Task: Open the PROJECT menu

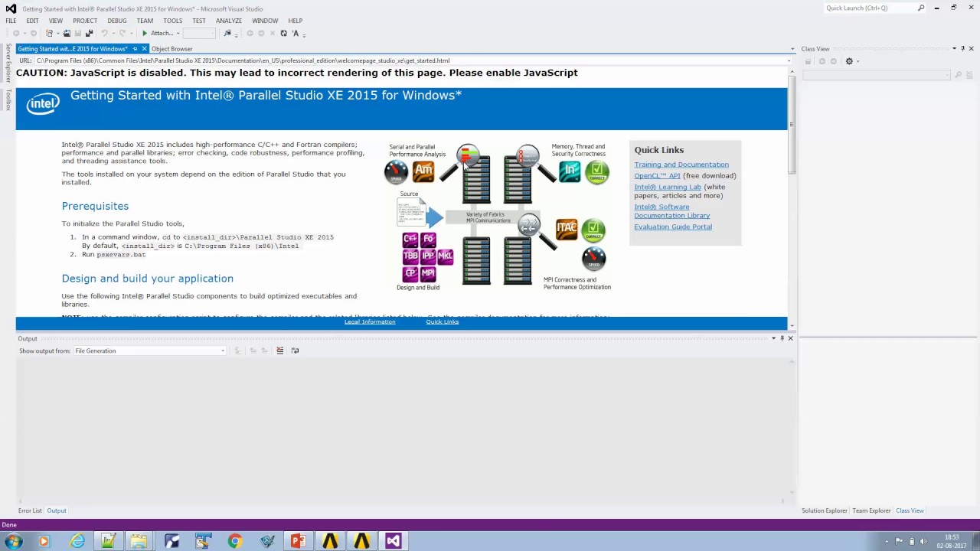Action: pos(85,21)
